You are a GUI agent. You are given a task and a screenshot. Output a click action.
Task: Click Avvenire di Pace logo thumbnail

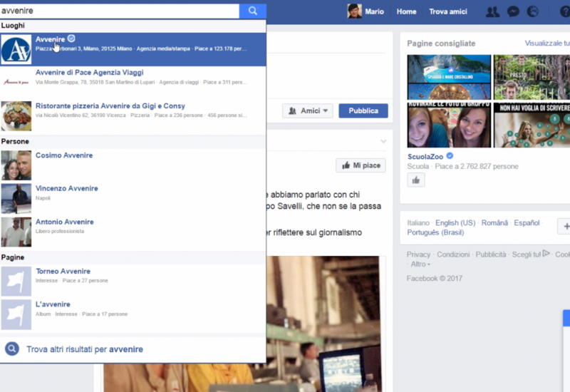[x=16, y=83]
